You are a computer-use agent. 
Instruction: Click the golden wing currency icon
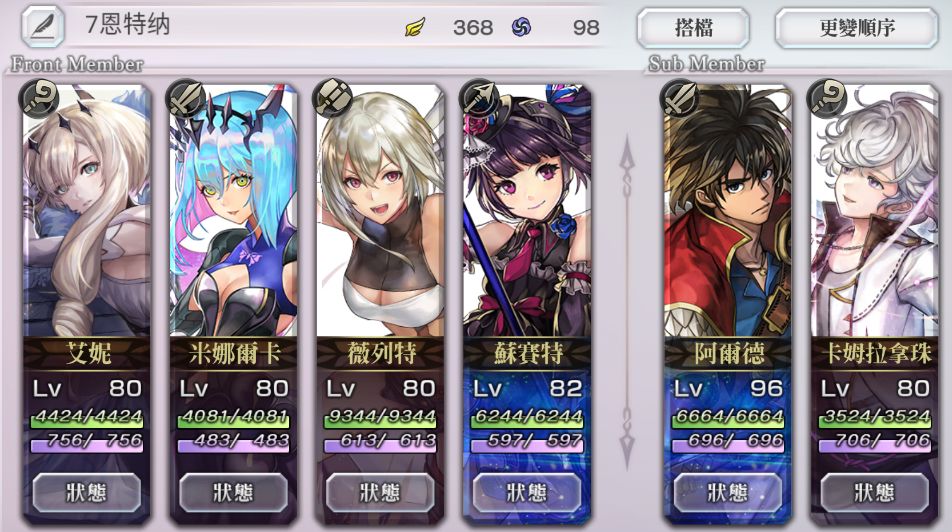[415, 27]
